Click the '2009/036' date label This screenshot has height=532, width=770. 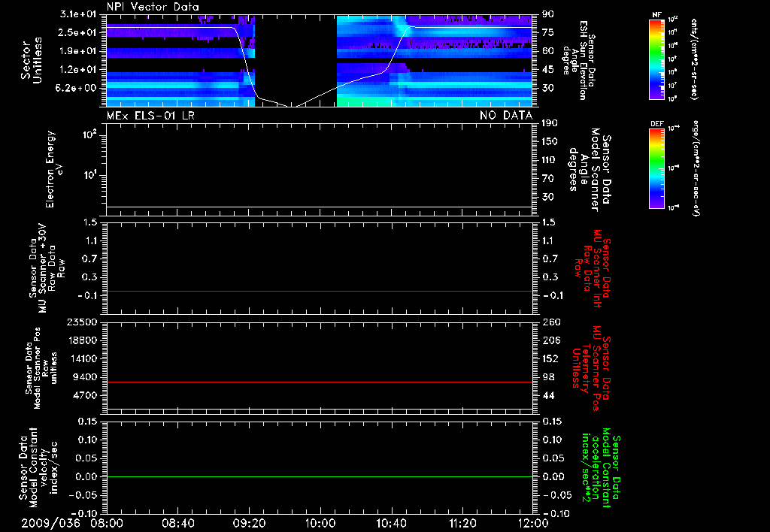(50, 523)
